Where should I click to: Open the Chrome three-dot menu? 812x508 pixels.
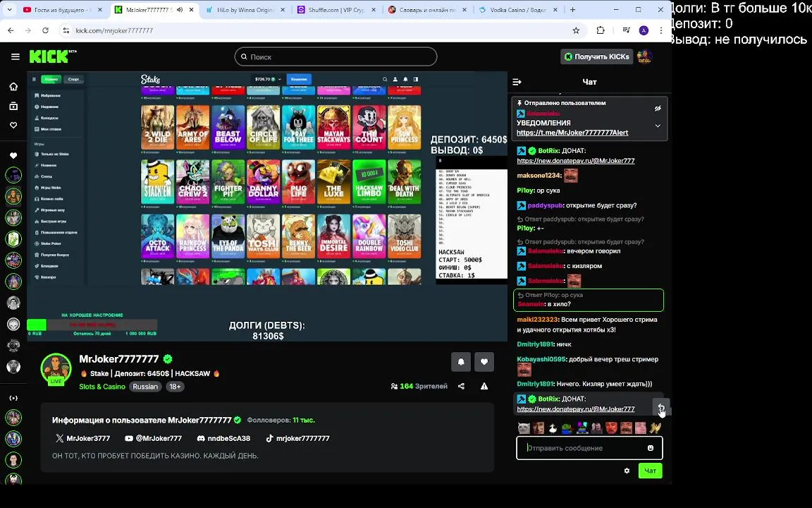[660, 30]
